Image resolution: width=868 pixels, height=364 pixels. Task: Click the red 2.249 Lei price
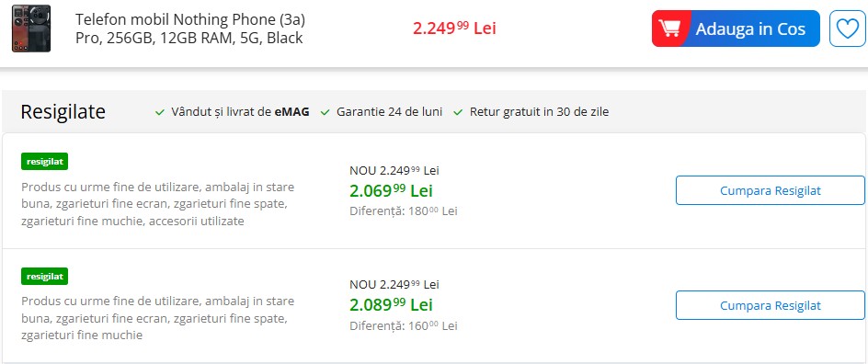point(454,28)
